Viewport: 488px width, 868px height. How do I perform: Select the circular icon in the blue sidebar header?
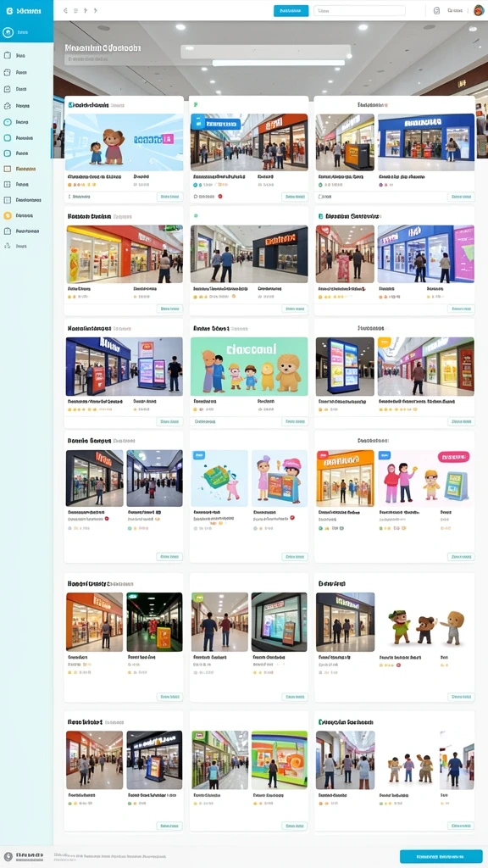coord(8,32)
